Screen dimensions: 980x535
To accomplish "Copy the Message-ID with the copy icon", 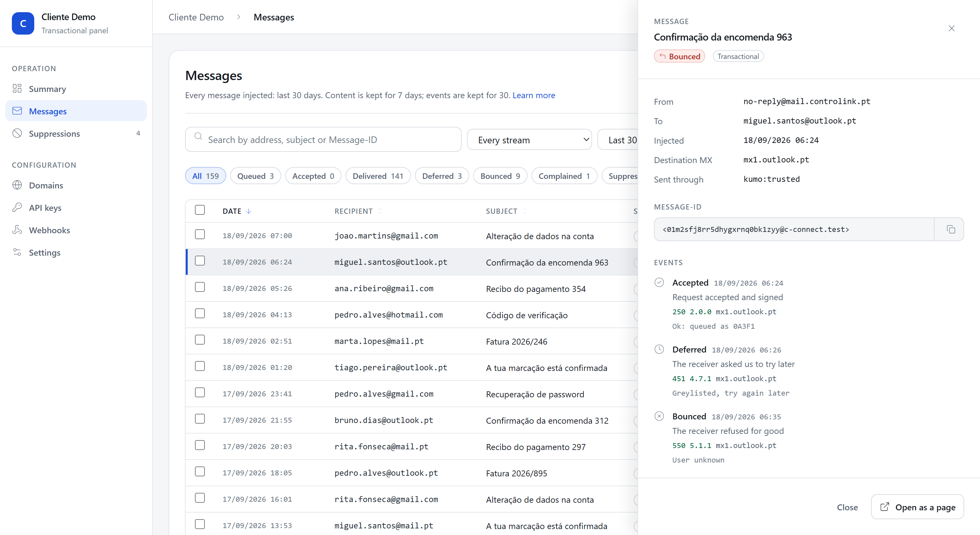I will [950, 229].
